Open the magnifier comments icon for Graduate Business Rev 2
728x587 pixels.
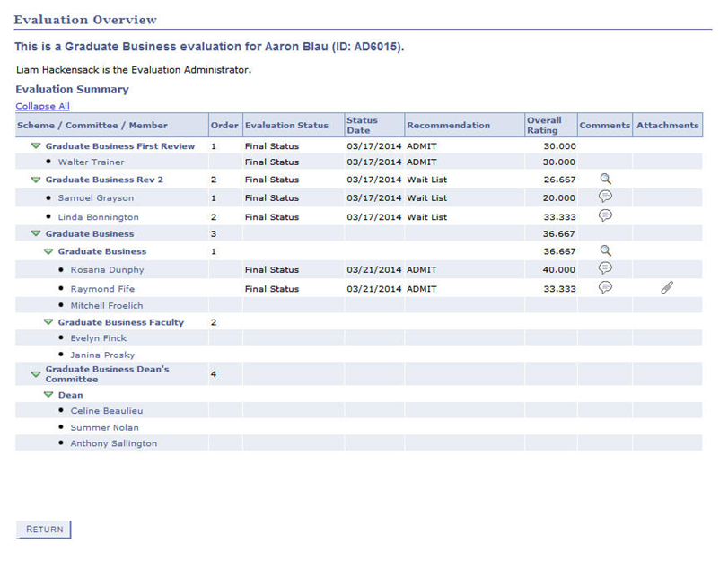click(x=606, y=179)
